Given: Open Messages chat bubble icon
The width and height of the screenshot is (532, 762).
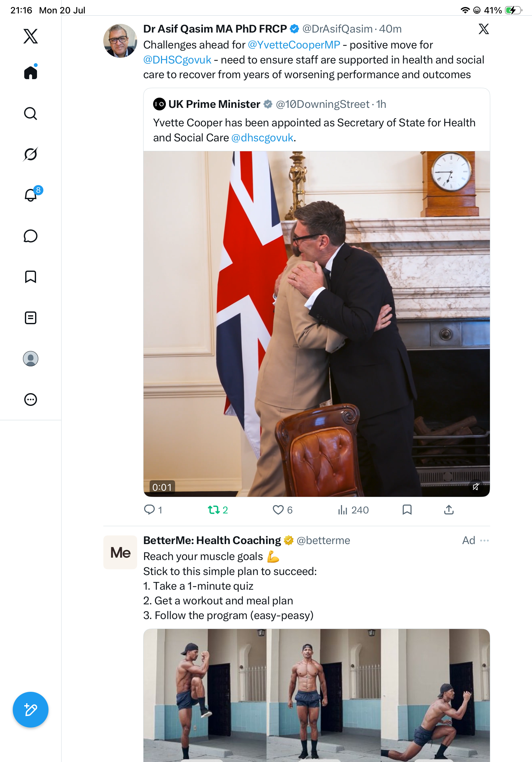Looking at the screenshot, I should coord(31,236).
